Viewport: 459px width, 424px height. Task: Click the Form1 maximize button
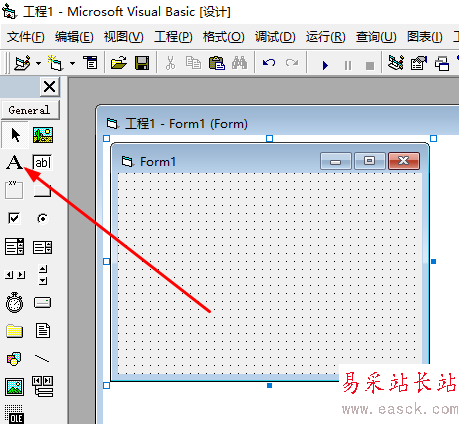pyautogui.click(x=369, y=161)
